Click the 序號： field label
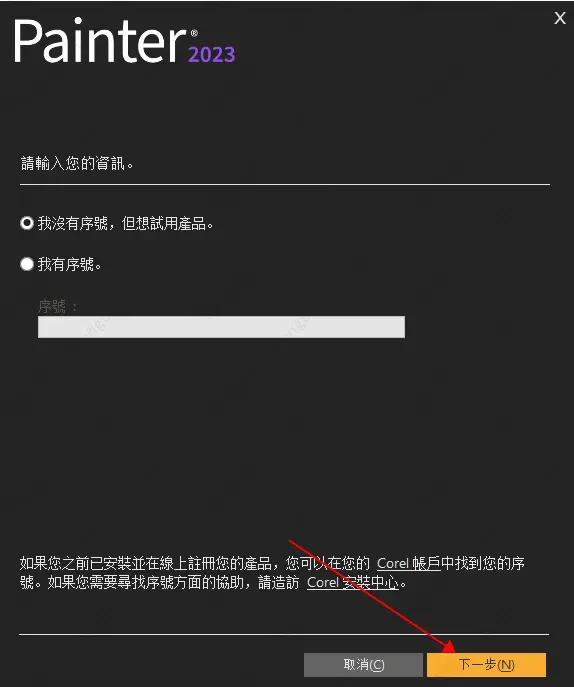The image size is (574, 687). coord(58,306)
